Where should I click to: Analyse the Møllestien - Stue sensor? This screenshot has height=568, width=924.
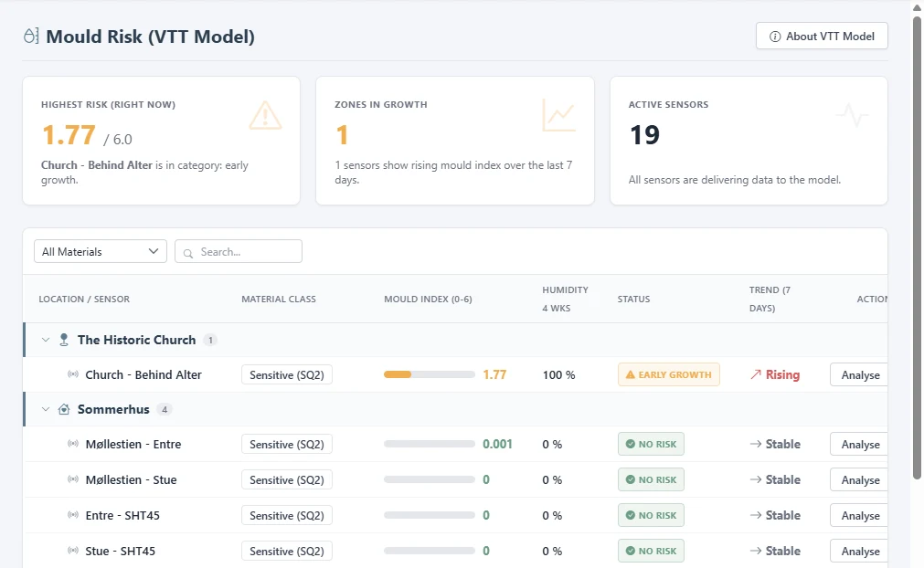point(860,479)
